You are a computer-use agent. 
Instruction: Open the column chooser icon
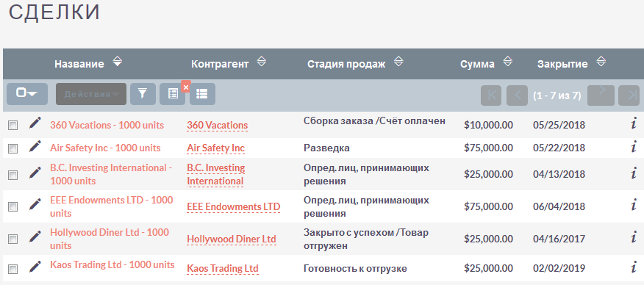pyautogui.click(x=173, y=94)
